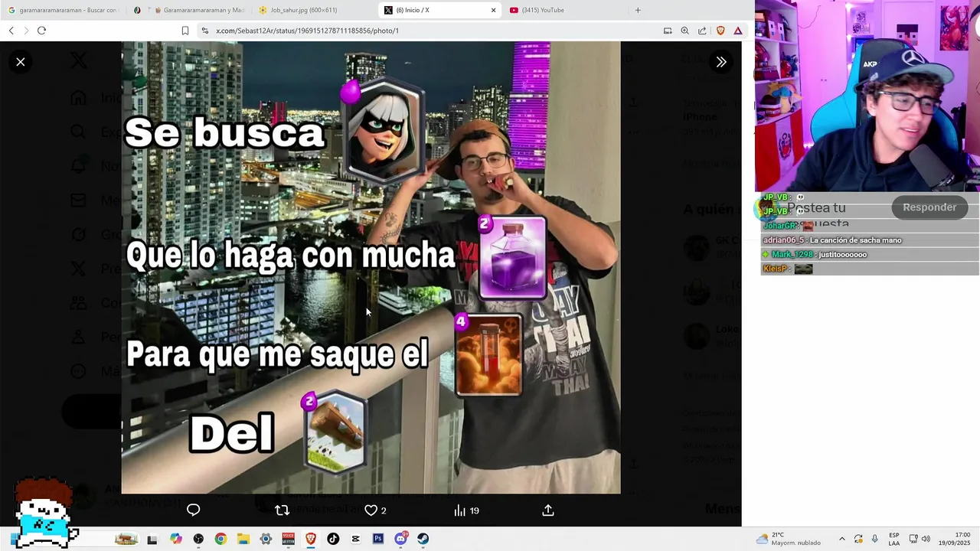The height and width of the screenshot is (551, 980).
Task: Switch to the YouTube tab
Action: (x=565, y=10)
